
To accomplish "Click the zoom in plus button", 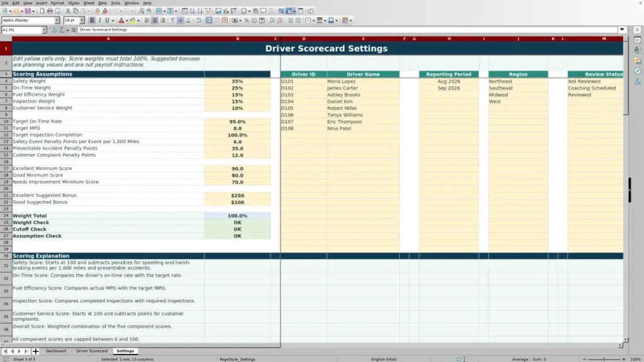I will (623, 359).
